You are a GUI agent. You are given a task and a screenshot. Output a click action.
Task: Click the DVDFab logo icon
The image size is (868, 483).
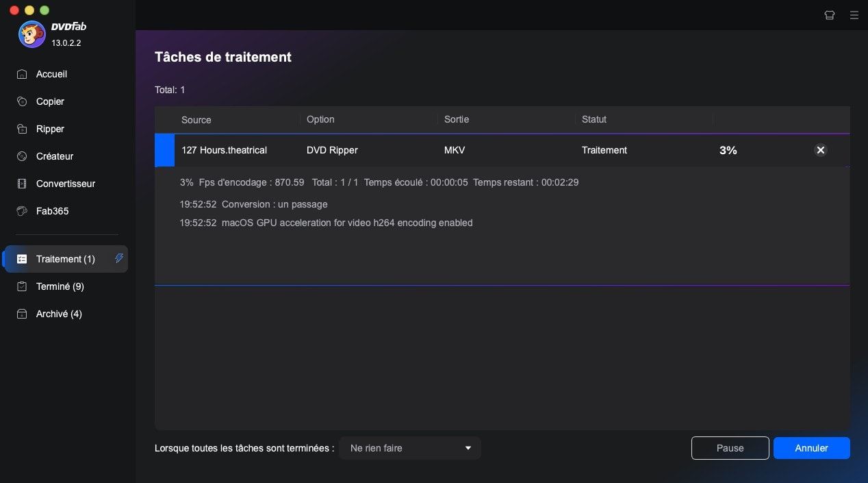click(x=31, y=34)
